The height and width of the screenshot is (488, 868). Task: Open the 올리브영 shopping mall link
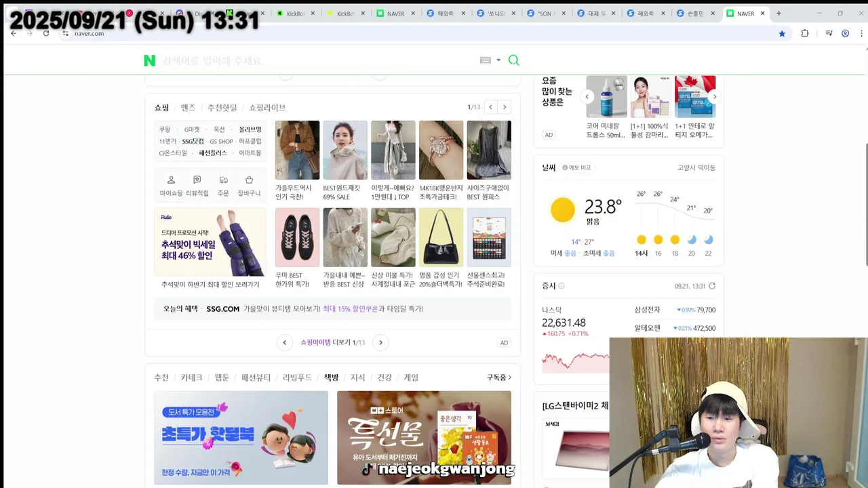250,129
